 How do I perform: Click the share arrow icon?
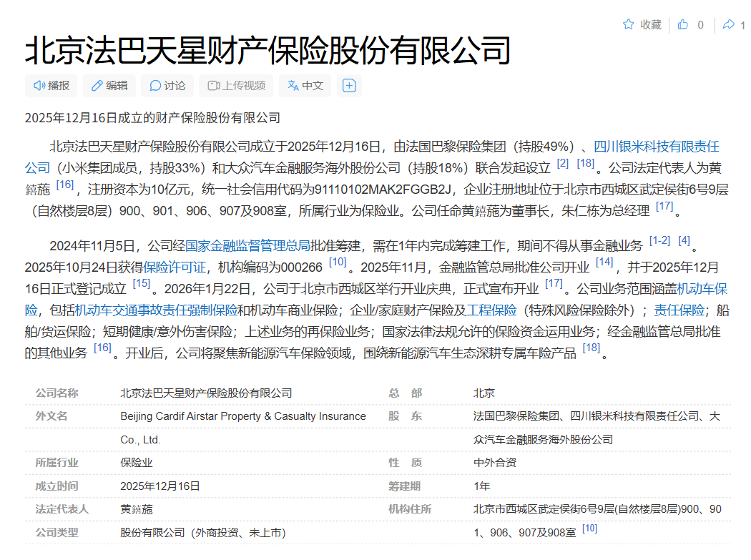click(730, 24)
